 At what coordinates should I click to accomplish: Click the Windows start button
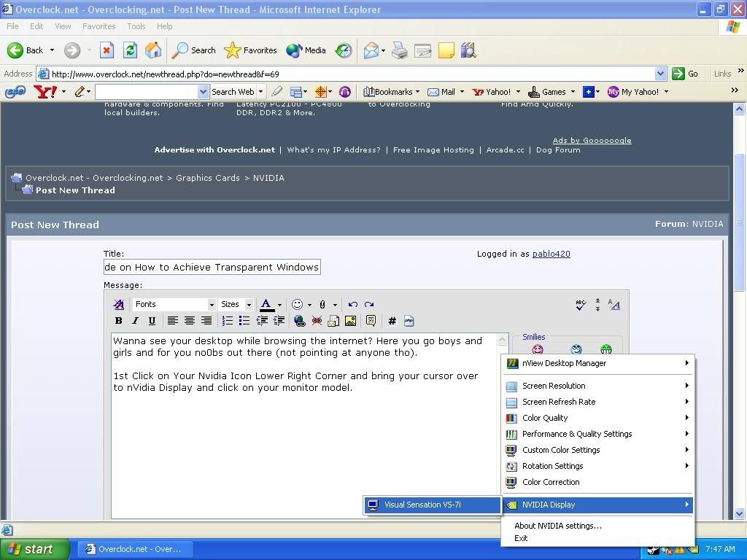point(34,549)
